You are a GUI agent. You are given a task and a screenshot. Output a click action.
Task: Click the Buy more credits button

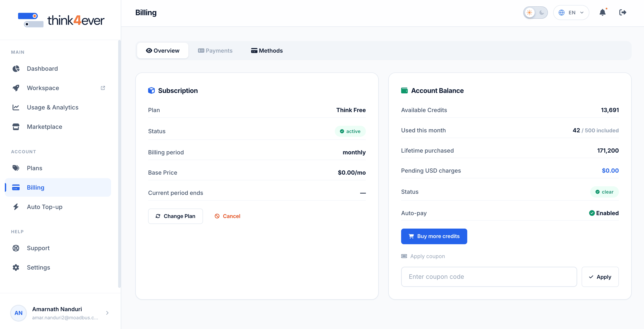(434, 236)
